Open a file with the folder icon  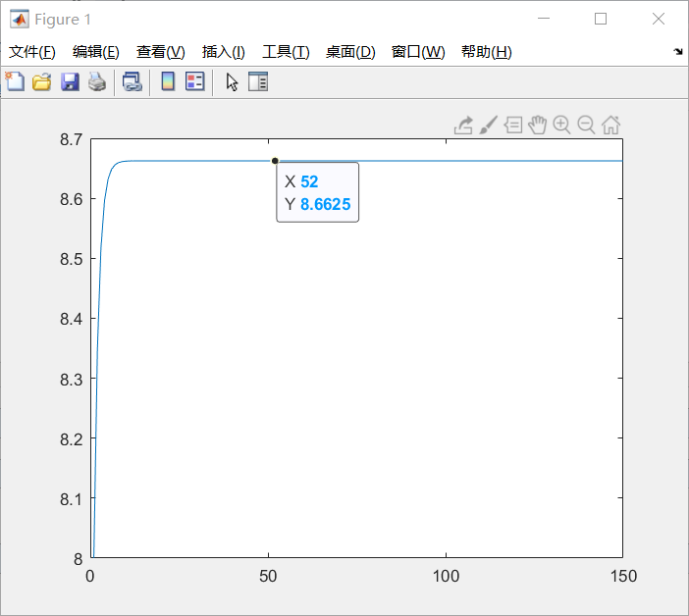click(42, 82)
